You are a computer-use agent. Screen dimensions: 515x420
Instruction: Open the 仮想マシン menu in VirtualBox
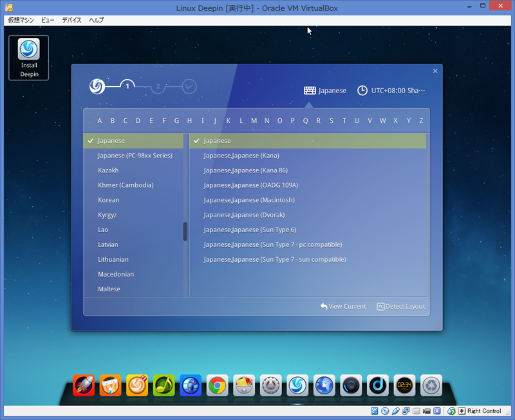(x=21, y=20)
